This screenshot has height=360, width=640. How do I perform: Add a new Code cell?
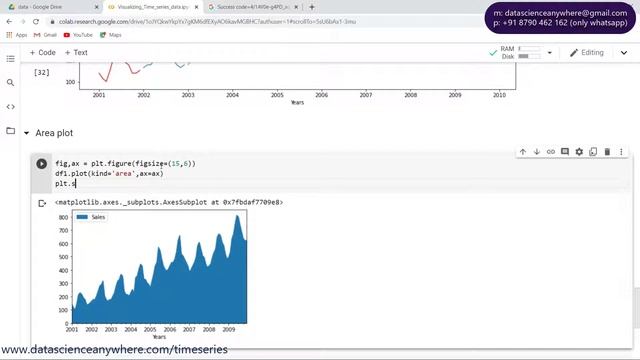coord(42,53)
